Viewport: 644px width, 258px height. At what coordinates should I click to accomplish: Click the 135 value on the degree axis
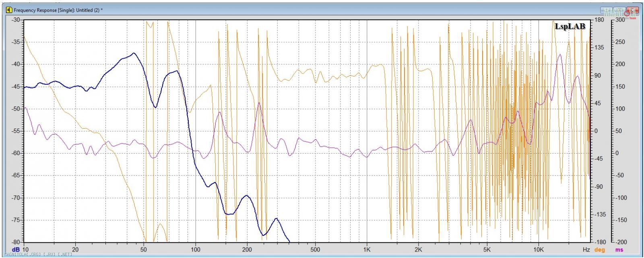(x=599, y=47)
